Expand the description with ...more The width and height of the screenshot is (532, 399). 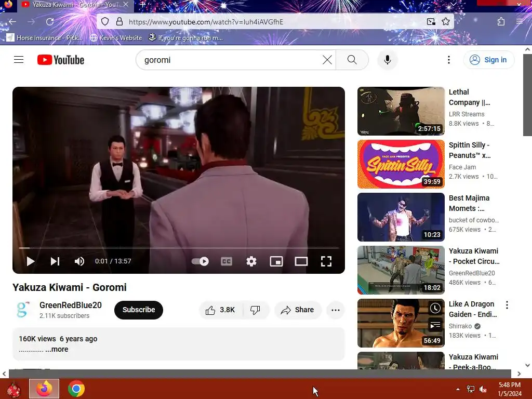point(57,349)
